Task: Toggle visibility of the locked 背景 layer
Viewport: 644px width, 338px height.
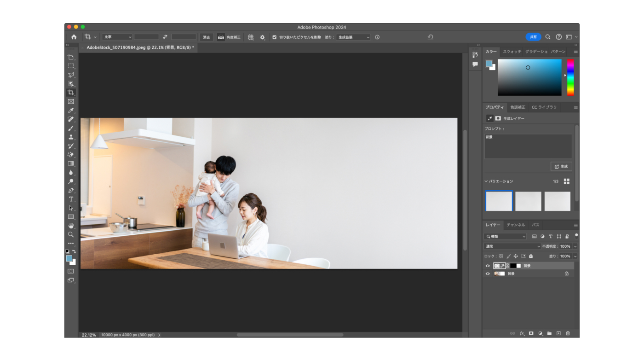Action: (x=488, y=274)
